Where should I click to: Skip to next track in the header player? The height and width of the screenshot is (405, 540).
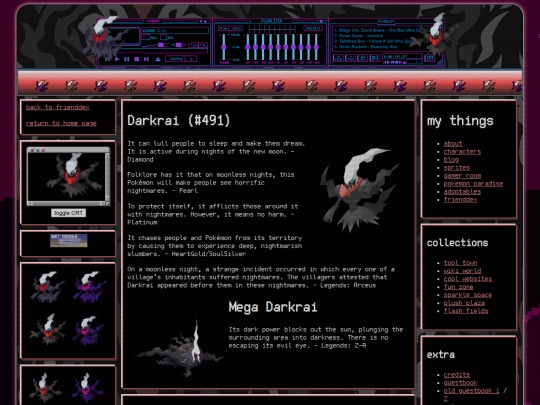[x=146, y=59]
